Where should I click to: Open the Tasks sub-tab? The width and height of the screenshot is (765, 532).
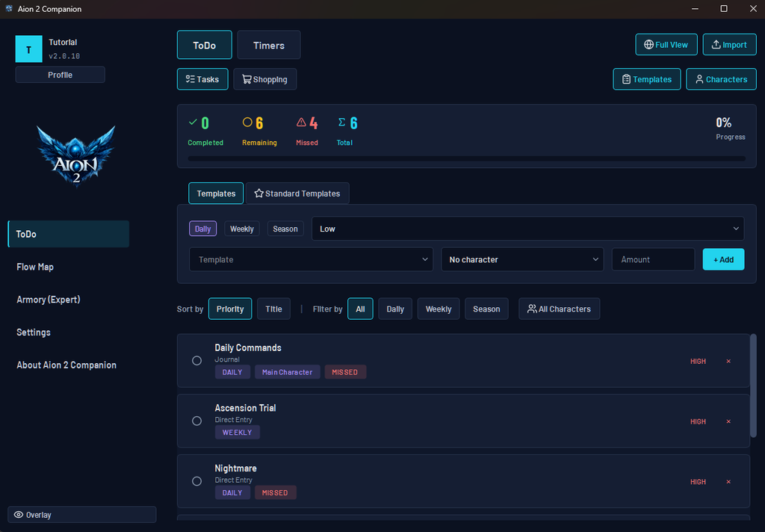(x=202, y=79)
